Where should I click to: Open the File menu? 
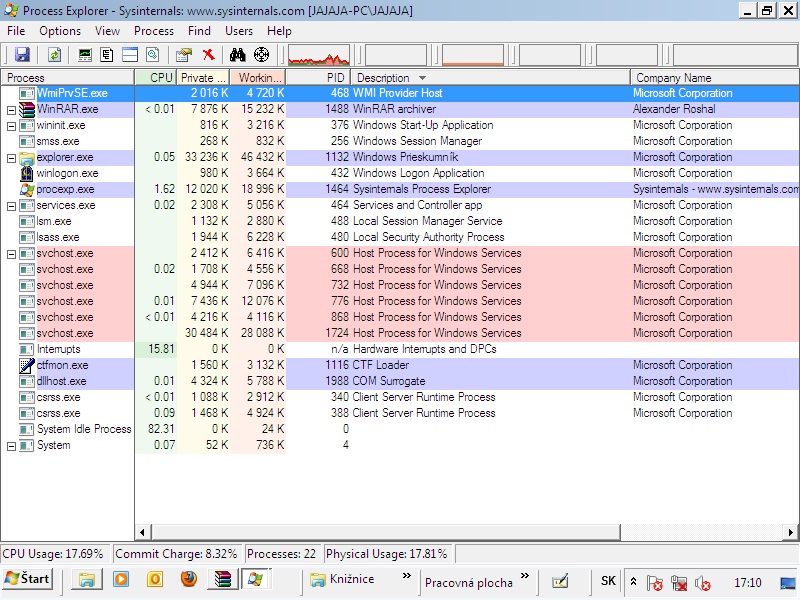(16, 31)
